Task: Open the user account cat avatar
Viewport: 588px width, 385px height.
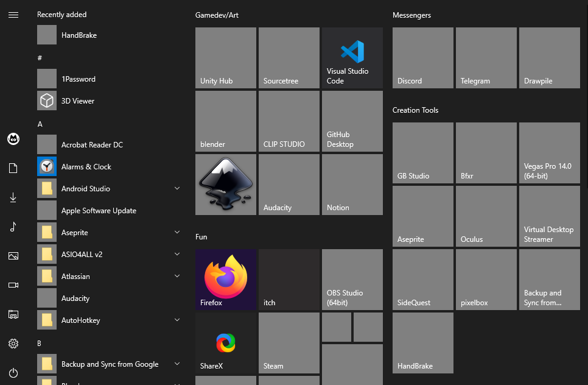Action: pyautogui.click(x=13, y=139)
